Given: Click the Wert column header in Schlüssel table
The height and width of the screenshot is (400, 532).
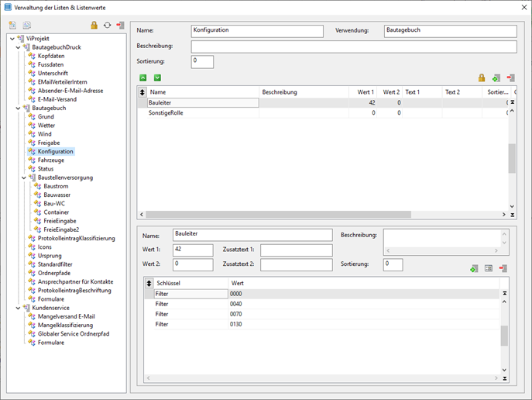Looking at the screenshot, I should [364, 283].
